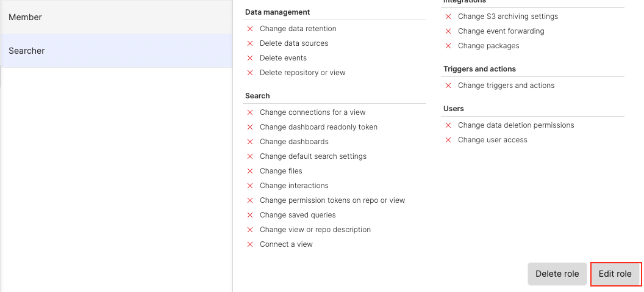The height and width of the screenshot is (292, 644).
Task: Select the Searcher role in sidebar
Action: coord(116,51)
